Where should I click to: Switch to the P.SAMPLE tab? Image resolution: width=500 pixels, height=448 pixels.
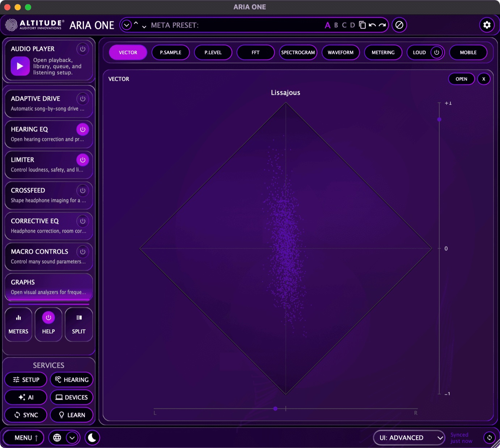(170, 52)
